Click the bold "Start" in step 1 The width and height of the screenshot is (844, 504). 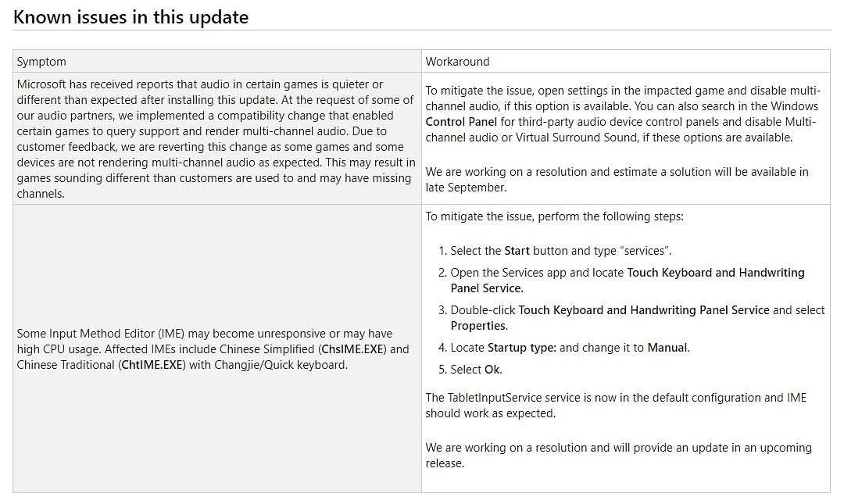pyautogui.click(x=517, y=251)
